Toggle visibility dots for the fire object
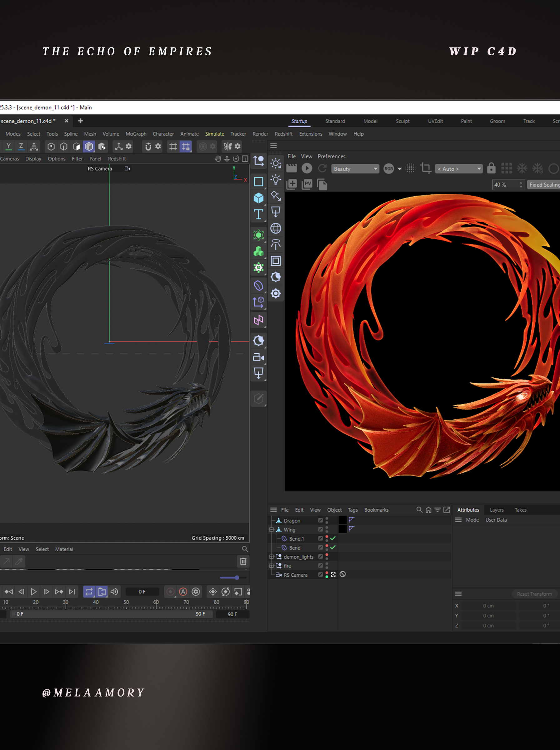The height and width of the screenshot is (750, 560). pos(327,566)
